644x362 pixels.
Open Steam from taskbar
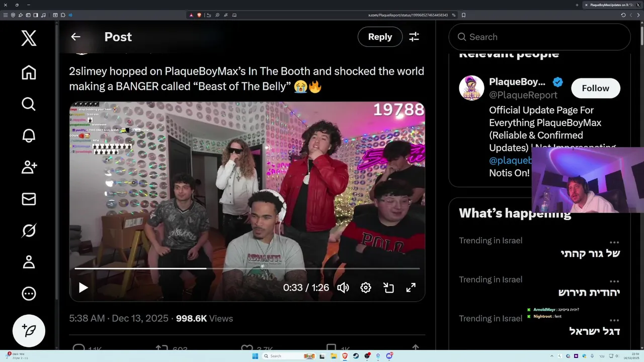pos(356,356)
